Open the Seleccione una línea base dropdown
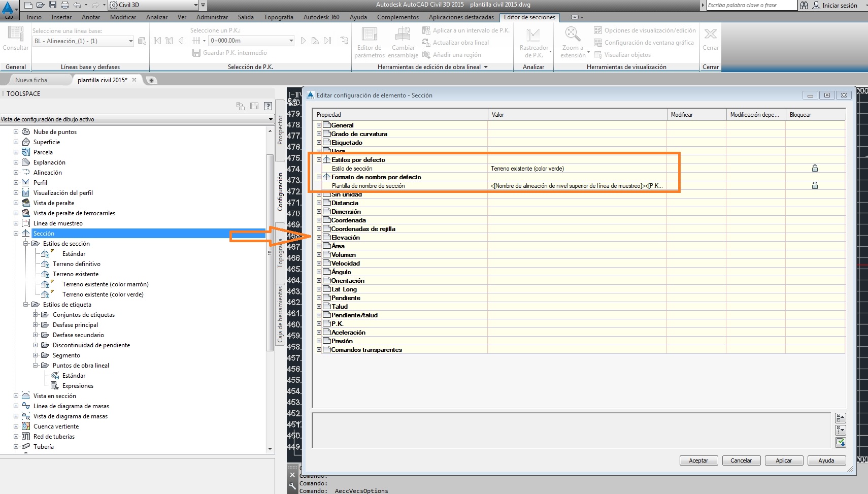 tap(131, 41)
